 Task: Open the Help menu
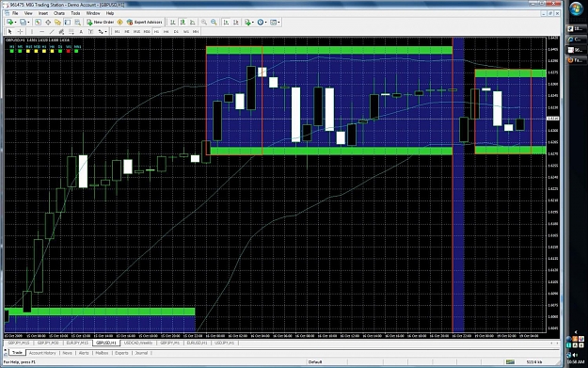110,13
